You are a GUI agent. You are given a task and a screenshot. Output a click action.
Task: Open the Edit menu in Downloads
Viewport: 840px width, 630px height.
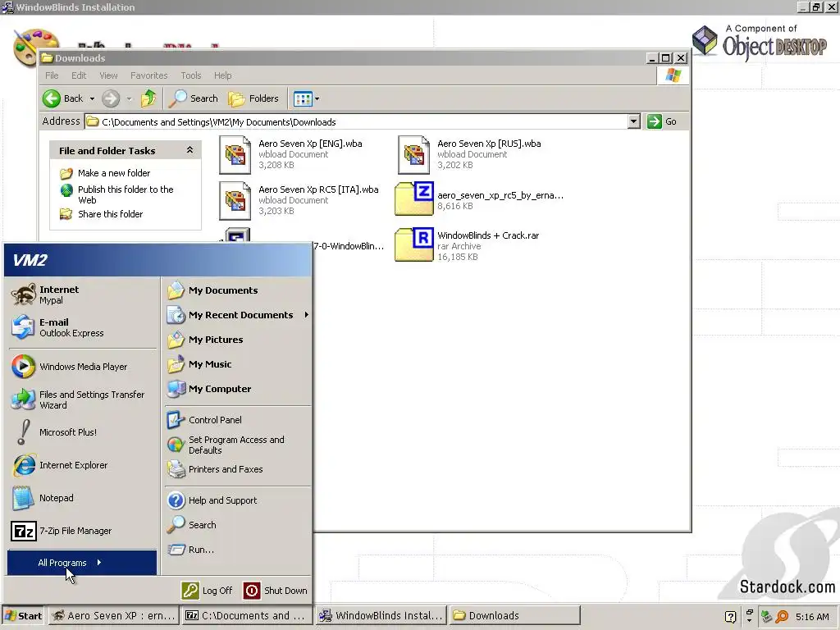pyautogui.click(x=79, y=75)
